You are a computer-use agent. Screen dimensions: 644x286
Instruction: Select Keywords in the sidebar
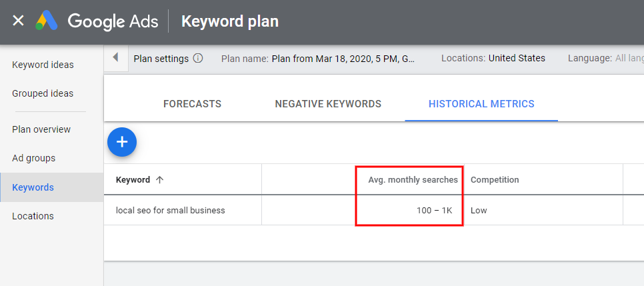coord(33,187)
